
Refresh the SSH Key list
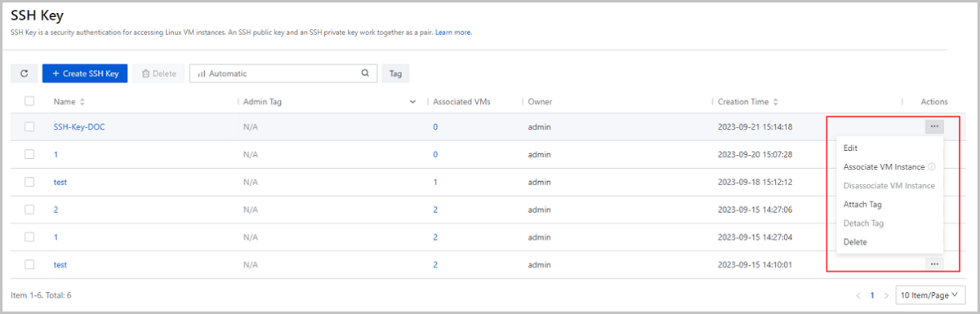[24, 73]
